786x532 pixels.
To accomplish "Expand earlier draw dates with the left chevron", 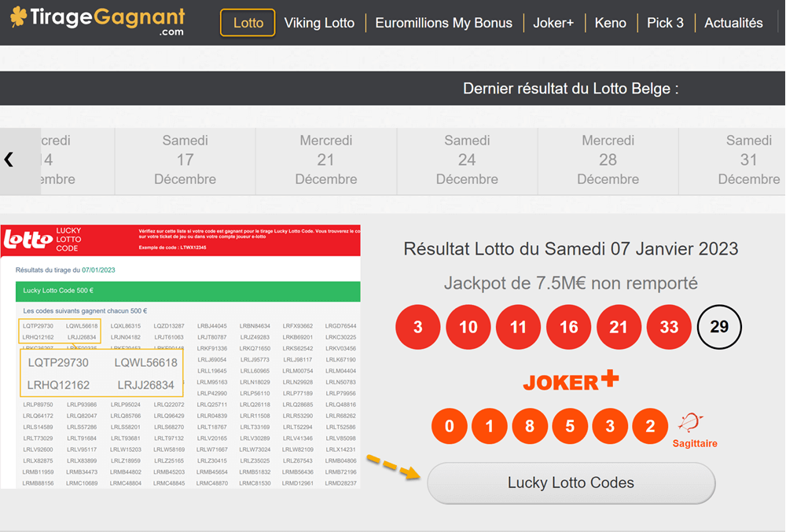I will 9,160.
